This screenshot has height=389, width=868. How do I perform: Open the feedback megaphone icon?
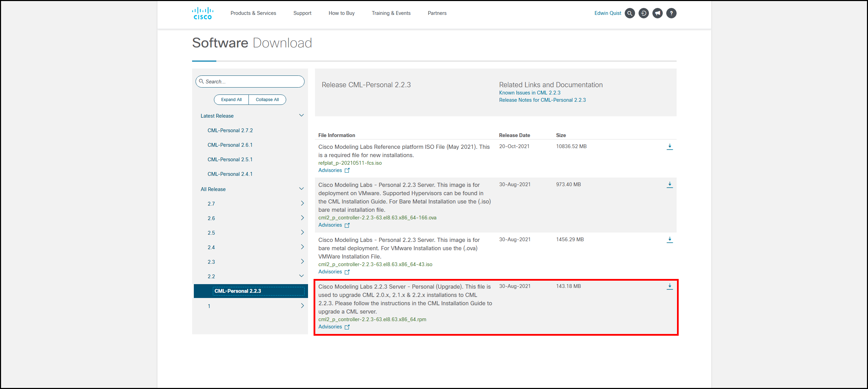point(658,13)
